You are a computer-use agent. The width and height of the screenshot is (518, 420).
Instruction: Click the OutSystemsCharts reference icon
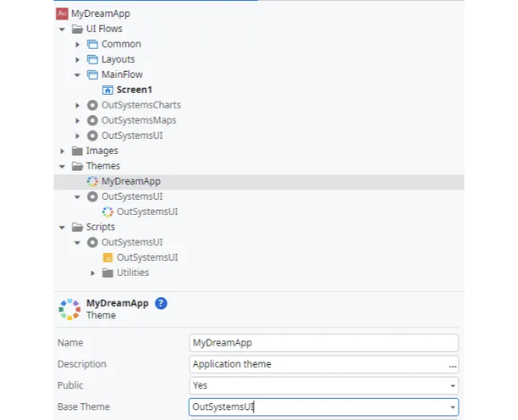pyautogui.click(x=92, y=105)
